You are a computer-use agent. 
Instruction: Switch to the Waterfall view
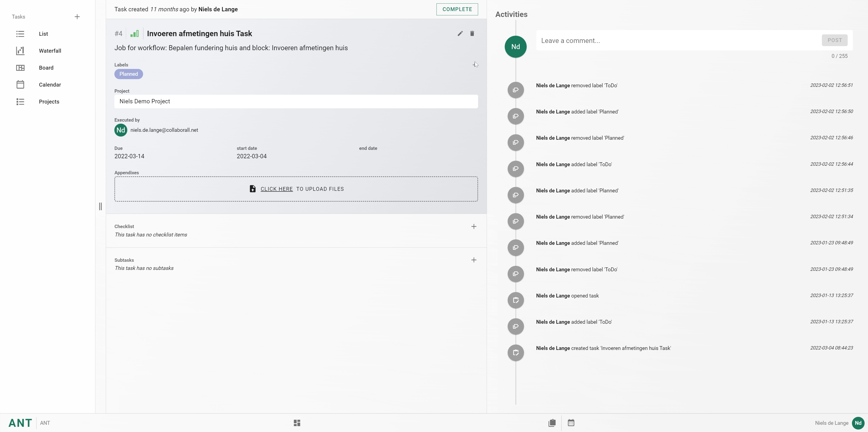(x=50, y=51)
